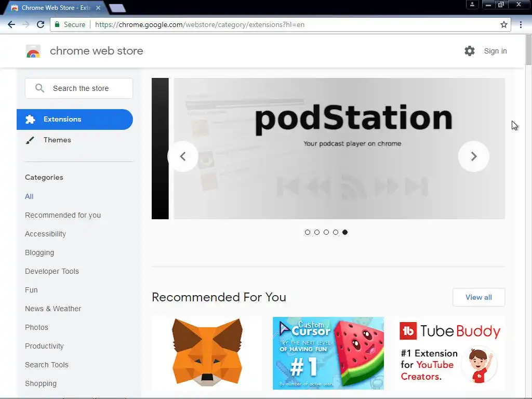Close the Chrome Web Store tab
532x399 pixels.
[x=98, y=7]
